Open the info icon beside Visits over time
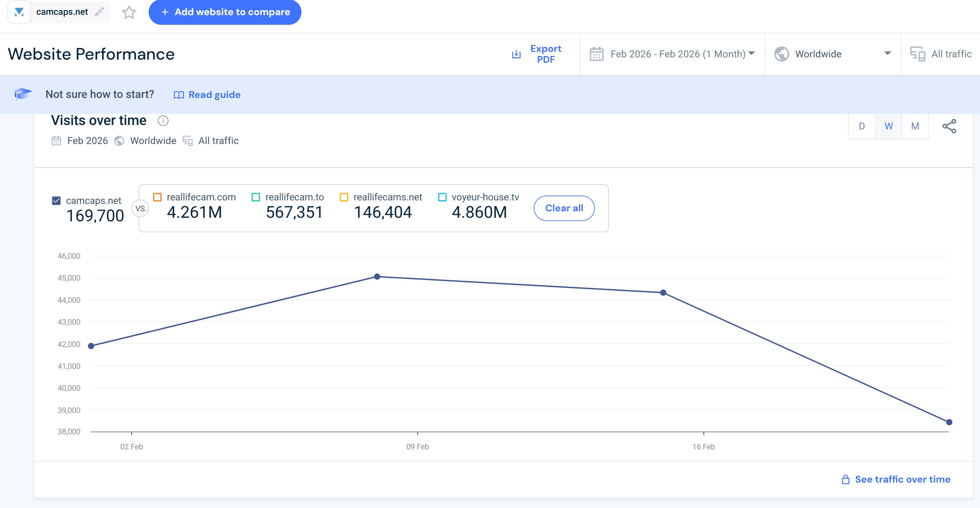This screenshot has height=508, width=980. click(163, 121)
